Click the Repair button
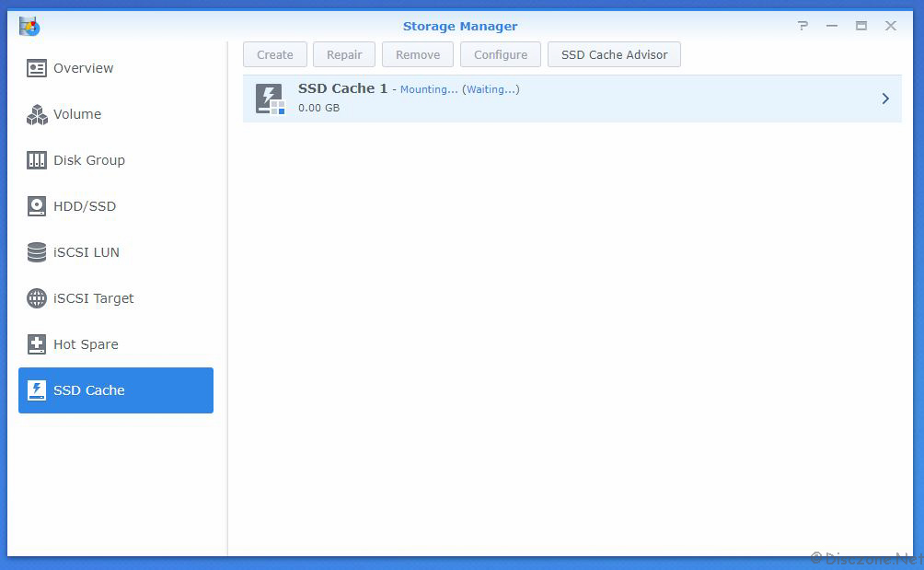924x570 pixels. click(x=344, y=55)
